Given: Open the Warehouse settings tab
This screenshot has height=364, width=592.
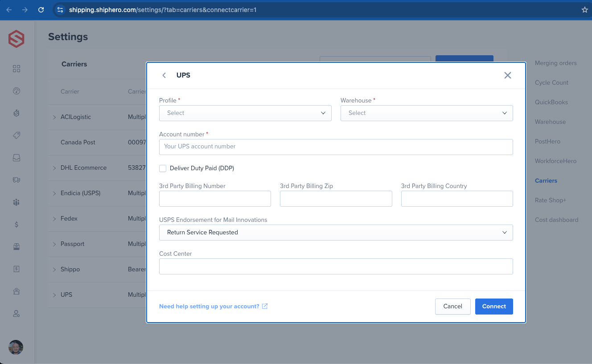Looking at the screenshot, I should pos(550,122).
